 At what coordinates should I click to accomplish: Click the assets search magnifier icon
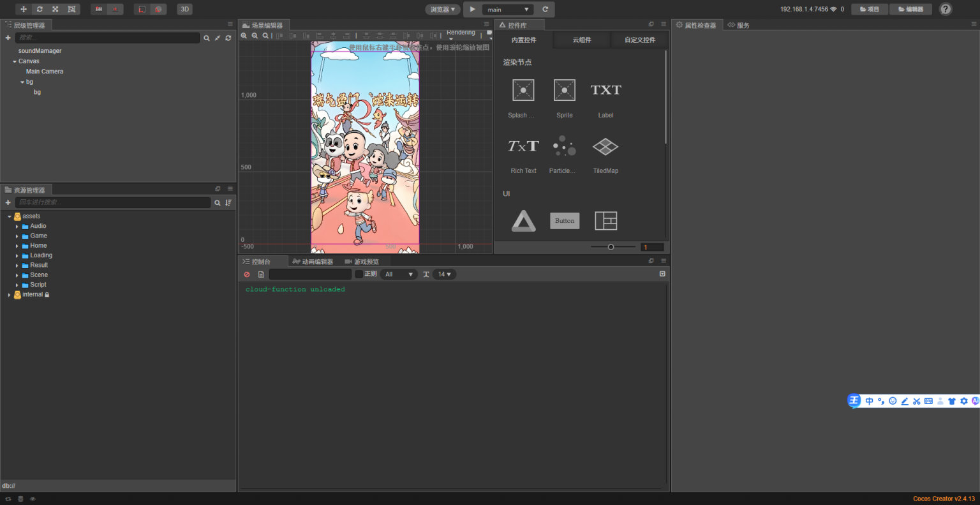pos(218,202)
